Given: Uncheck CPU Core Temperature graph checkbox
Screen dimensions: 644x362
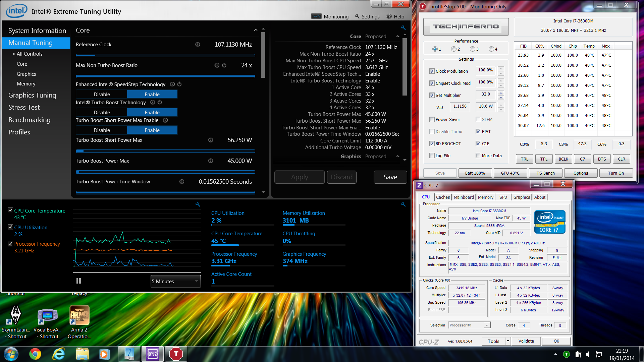Looking at the screenshot, I should [10, 210].
